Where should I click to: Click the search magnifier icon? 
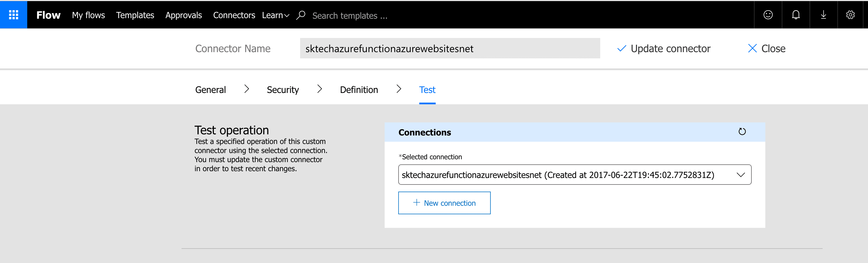coord(301,15)
